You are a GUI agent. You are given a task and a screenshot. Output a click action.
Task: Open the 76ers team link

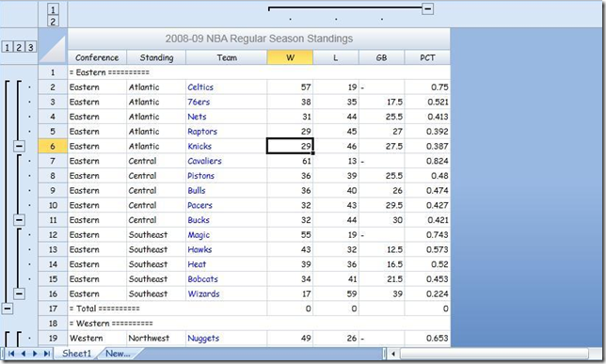coord(199,102)
